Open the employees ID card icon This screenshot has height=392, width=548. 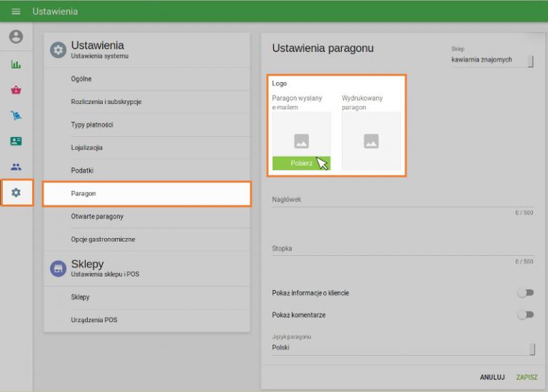coord(16,141)
